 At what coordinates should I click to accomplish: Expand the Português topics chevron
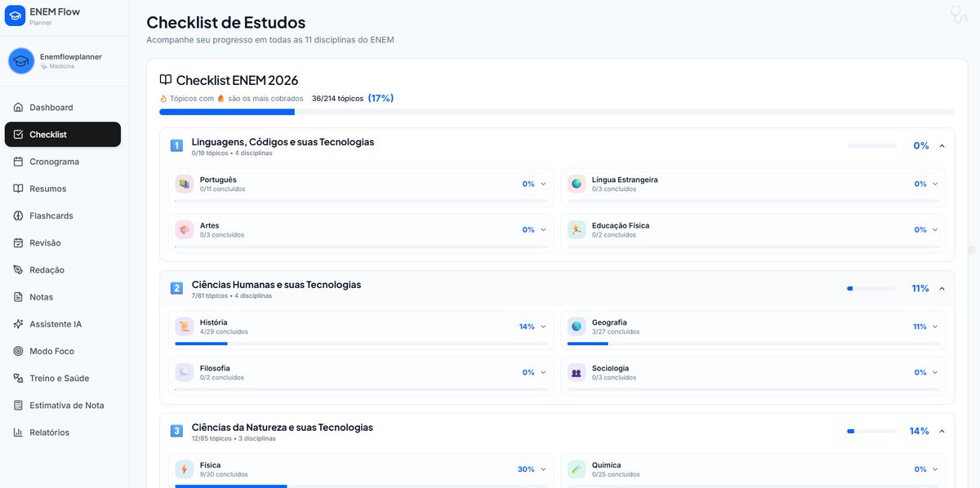tap(543, 184)
